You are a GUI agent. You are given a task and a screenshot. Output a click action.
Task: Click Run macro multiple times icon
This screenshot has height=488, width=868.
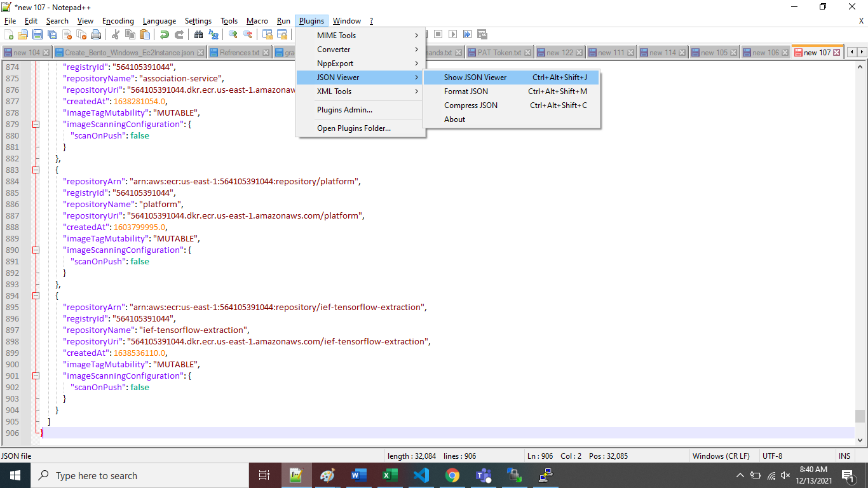(468, 34)
